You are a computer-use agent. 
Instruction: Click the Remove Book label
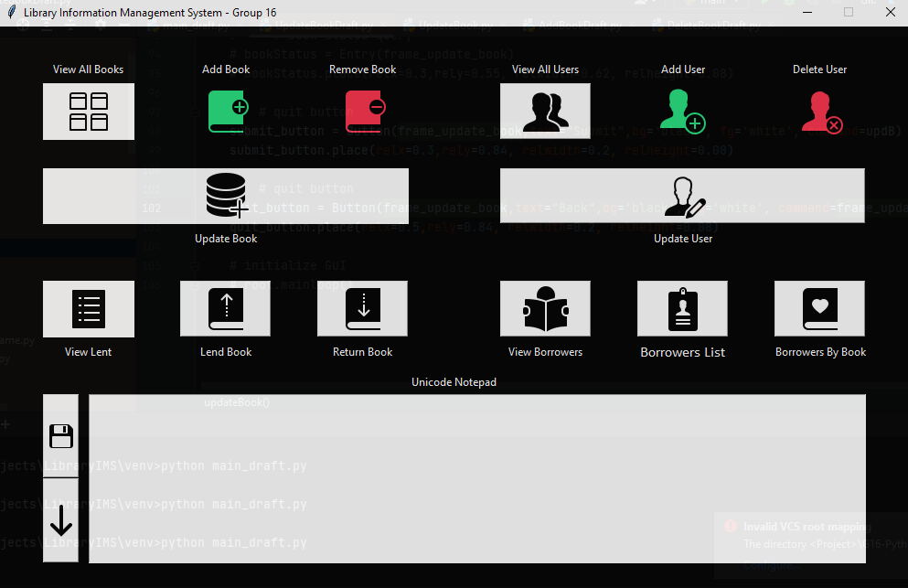pyautogui.click(x=362, y=69)
